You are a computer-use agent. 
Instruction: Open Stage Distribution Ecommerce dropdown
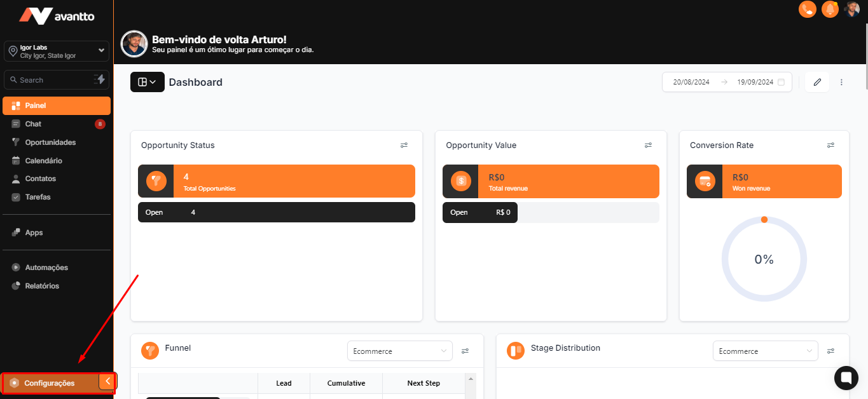765,351
